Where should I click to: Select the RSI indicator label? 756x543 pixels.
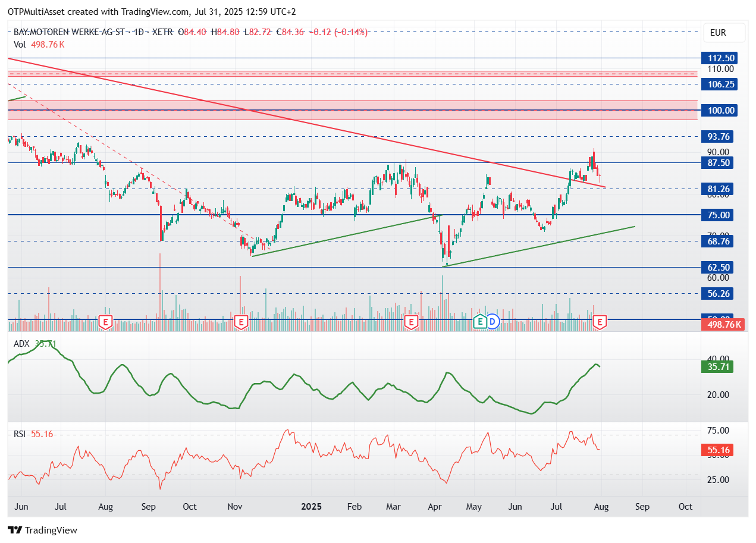20,434
